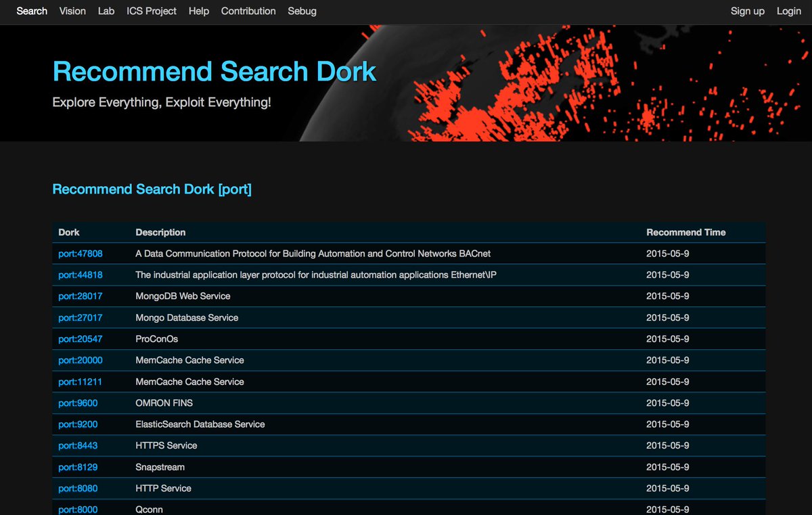Open dork link port:20547

coord(81,339)
